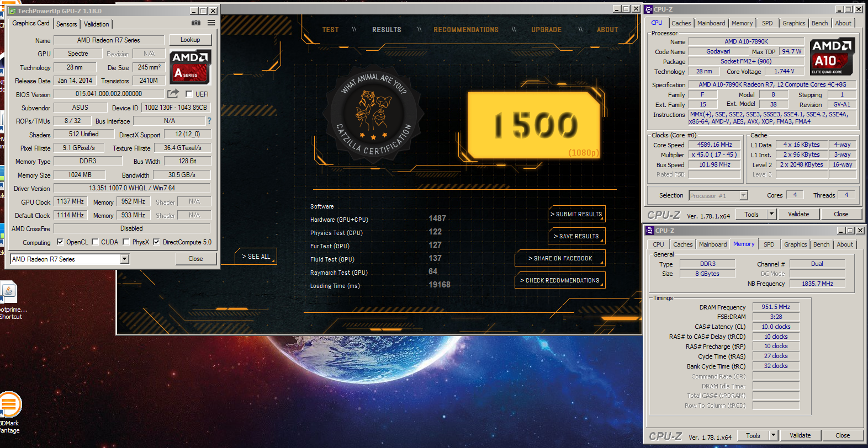Click the lower CPU-Z title bar icon

pyautogui.click(x=650, y=230)
